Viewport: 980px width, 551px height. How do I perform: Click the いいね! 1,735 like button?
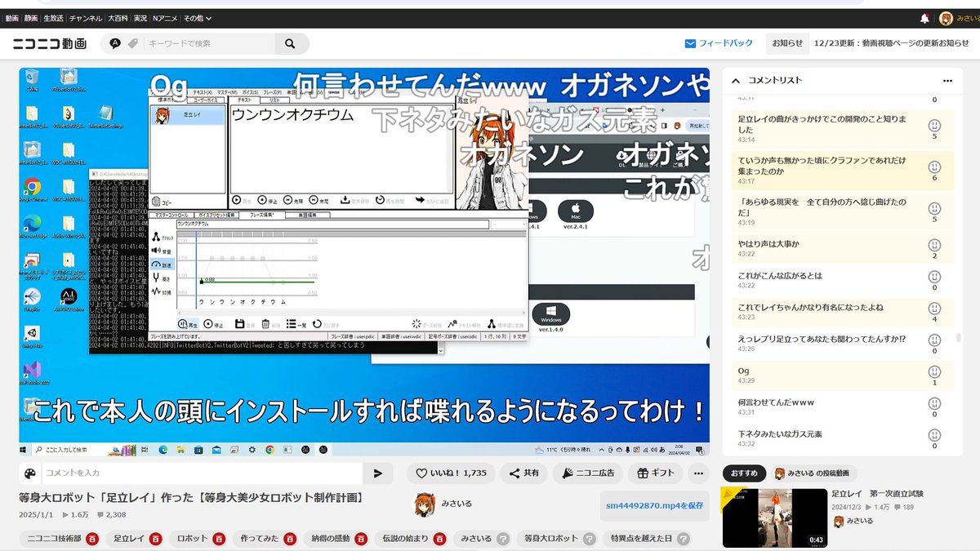(451, 473)
